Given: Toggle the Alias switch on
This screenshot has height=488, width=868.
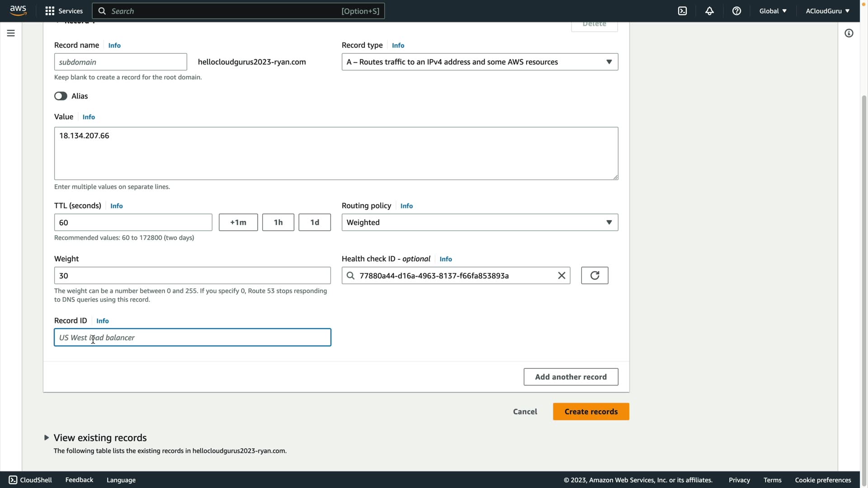Looking at the screenshot, I should tap(61, 96).
